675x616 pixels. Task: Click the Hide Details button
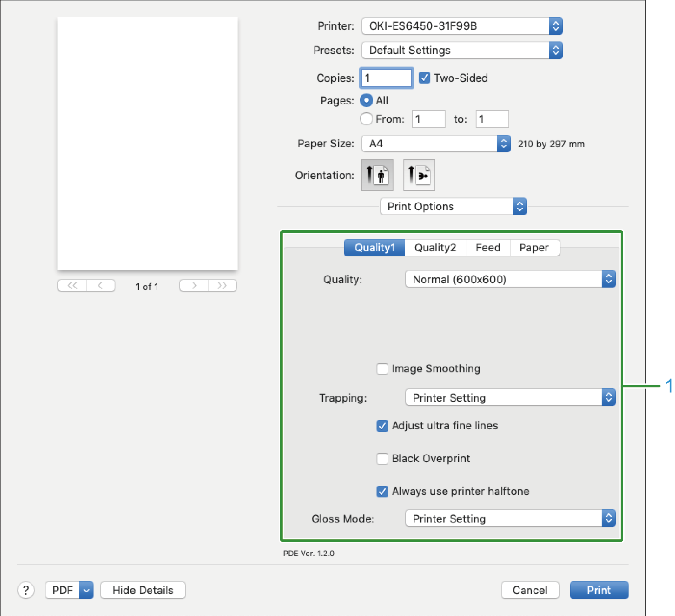click(x=143, y=590)
